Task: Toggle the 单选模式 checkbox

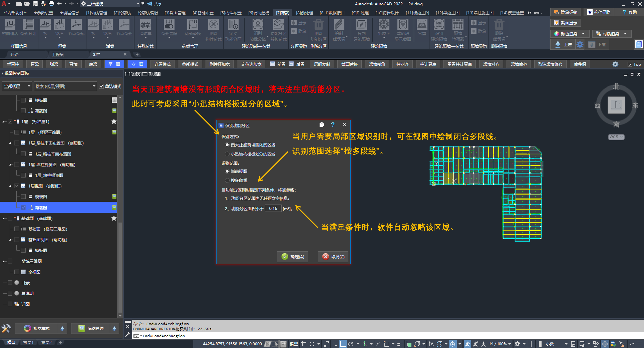Action: click(x=101, y=86)
